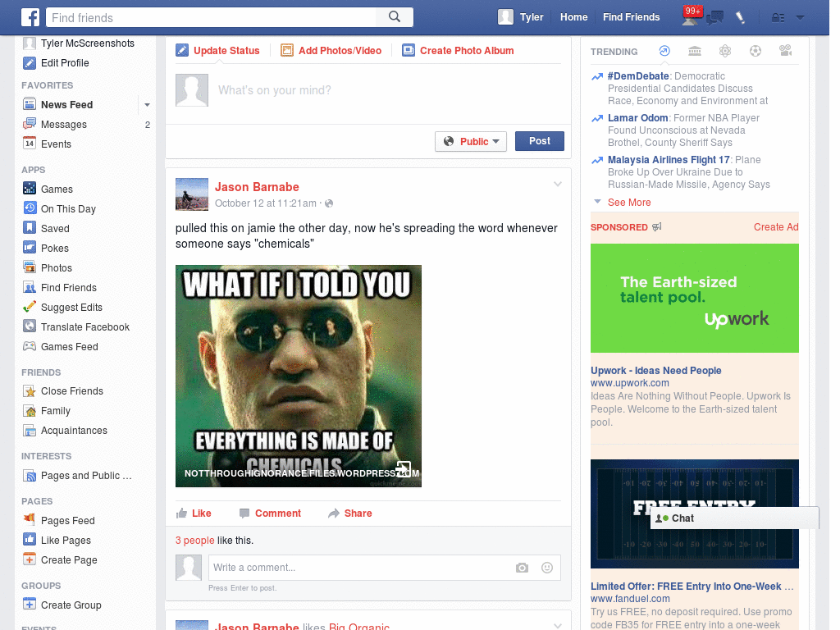Click the search magnifier button
Screen dimensions: 840x630
[x=395, y=17]
